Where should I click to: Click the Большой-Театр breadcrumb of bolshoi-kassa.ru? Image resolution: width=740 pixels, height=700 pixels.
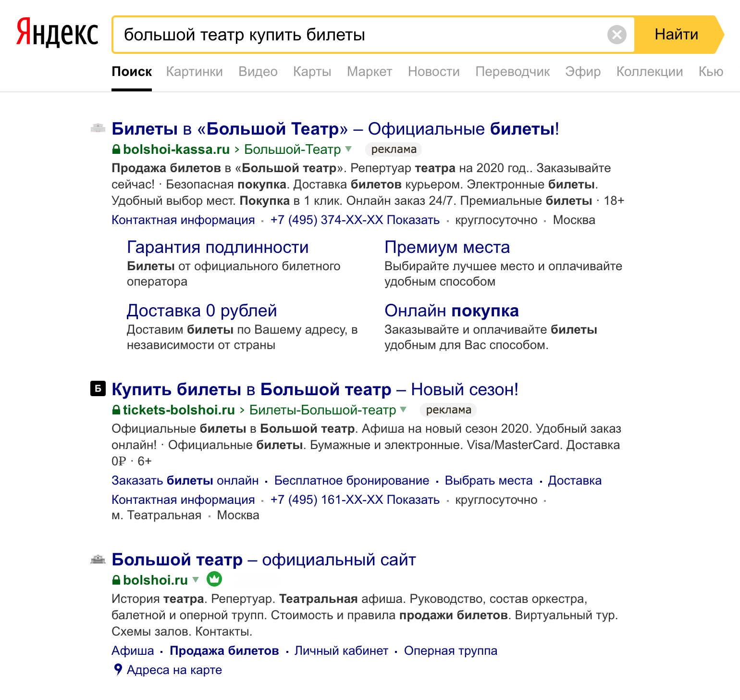pos(293,150)
